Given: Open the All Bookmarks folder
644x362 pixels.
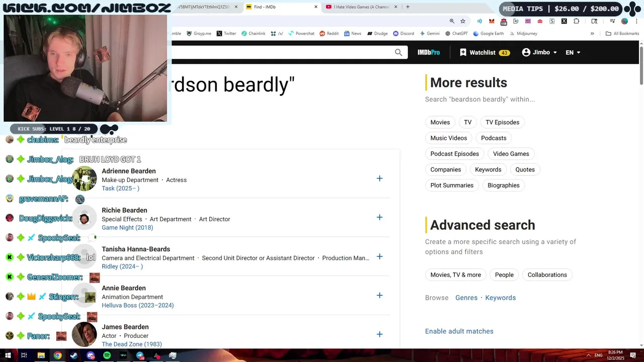Looking at the screenshot, I should coord(622,34).
